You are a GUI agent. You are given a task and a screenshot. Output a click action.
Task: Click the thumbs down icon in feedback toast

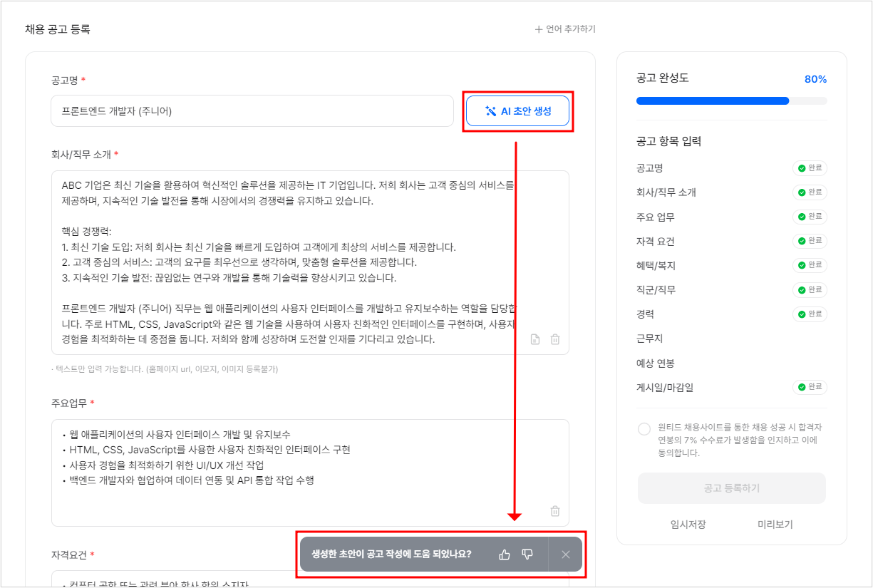click(527, 555)
